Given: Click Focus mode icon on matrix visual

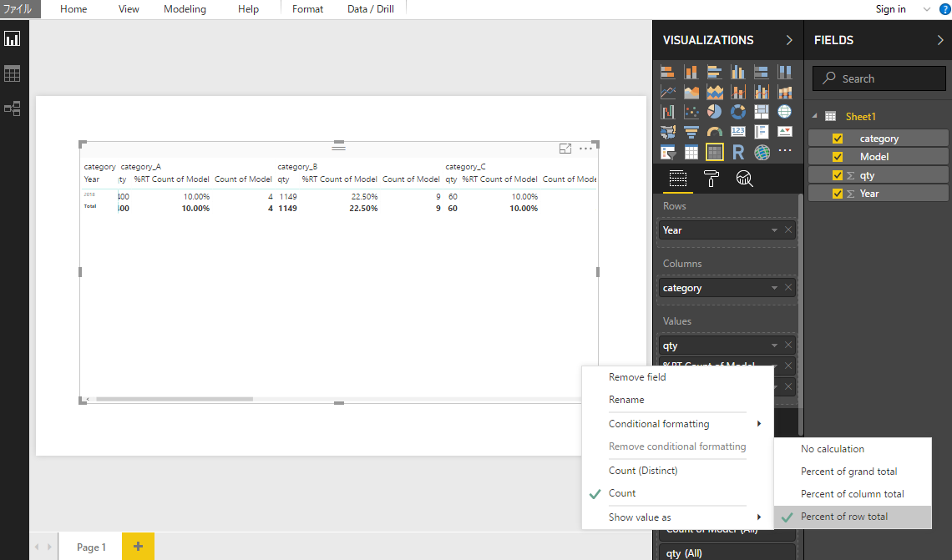Looking at the screenshot, I should coord(565,149).
